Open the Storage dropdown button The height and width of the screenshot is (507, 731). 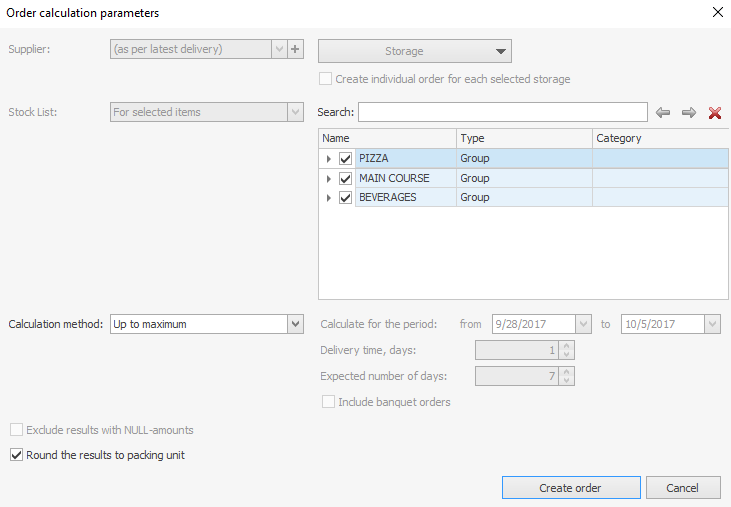click(x=414, y=51)
